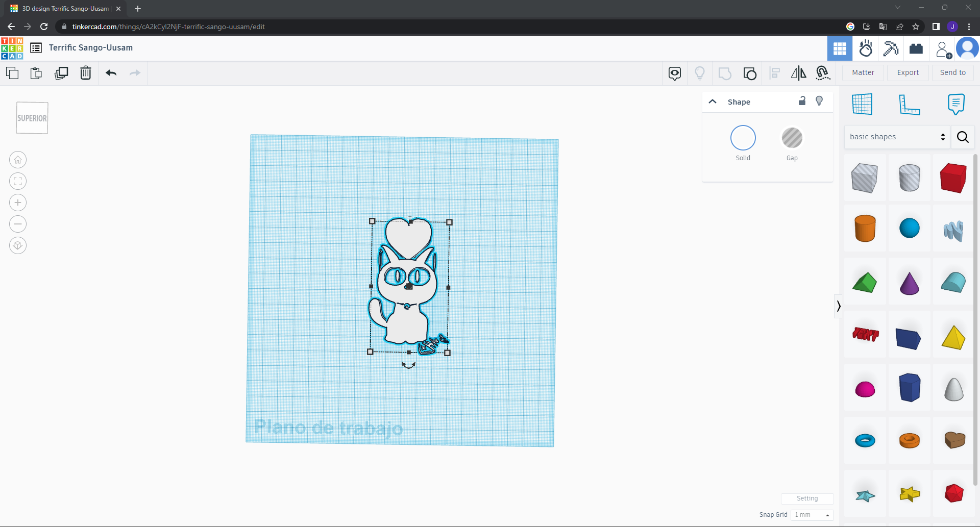Pick the red text shape
Image resolution: width=980 pixels, height=527 pixels.
866,335
